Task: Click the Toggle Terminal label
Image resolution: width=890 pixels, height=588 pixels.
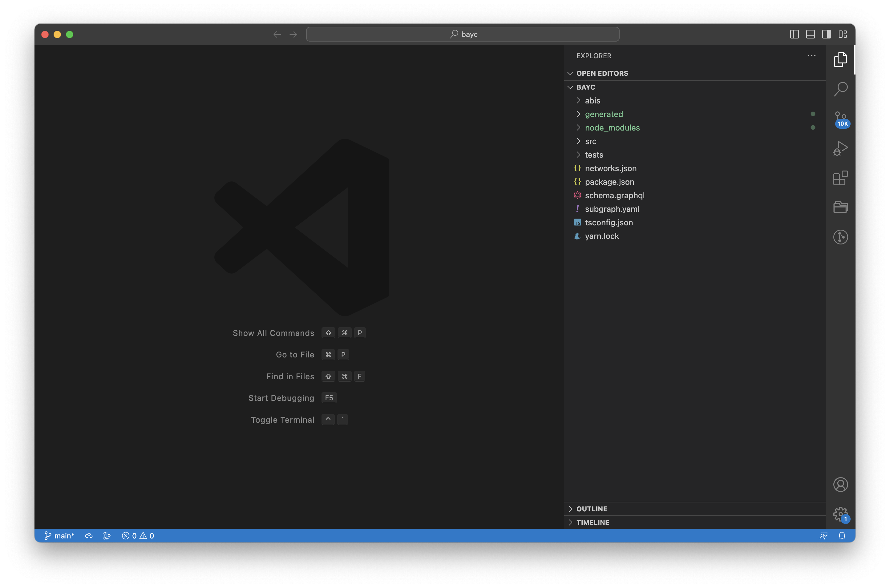Action: tap(282, 420)
